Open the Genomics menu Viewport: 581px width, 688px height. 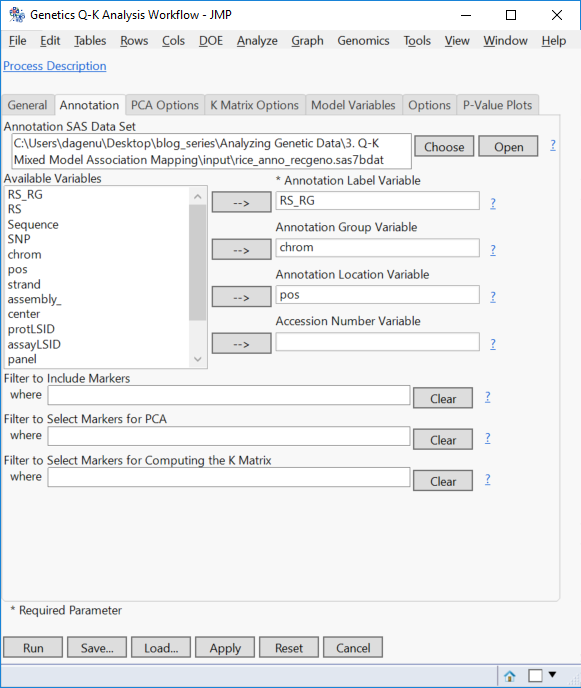363,41
